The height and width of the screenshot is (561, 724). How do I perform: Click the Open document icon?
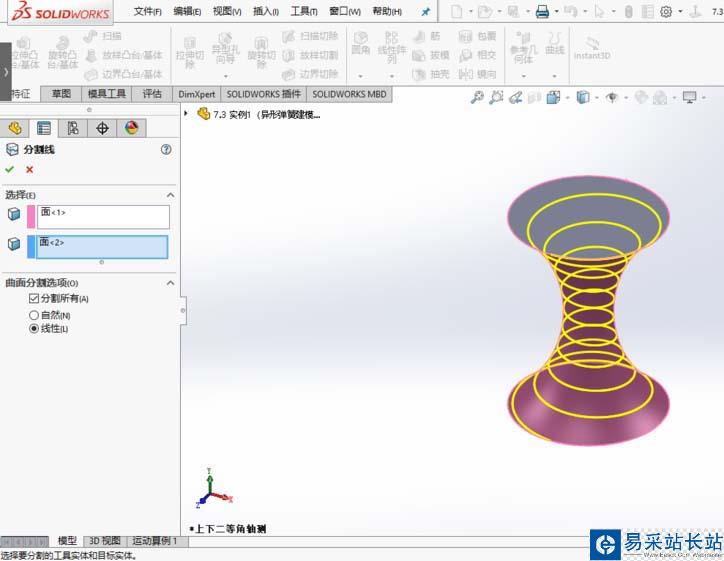484,11
